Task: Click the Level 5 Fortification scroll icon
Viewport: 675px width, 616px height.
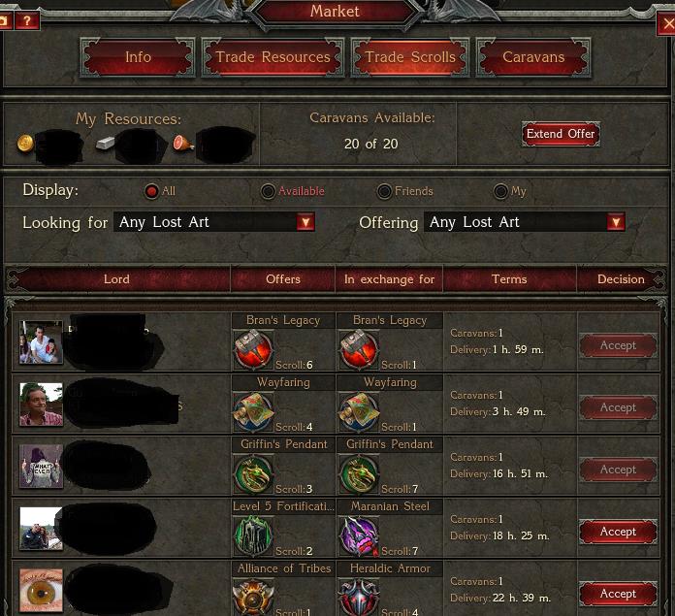Action: coord(253,535)
